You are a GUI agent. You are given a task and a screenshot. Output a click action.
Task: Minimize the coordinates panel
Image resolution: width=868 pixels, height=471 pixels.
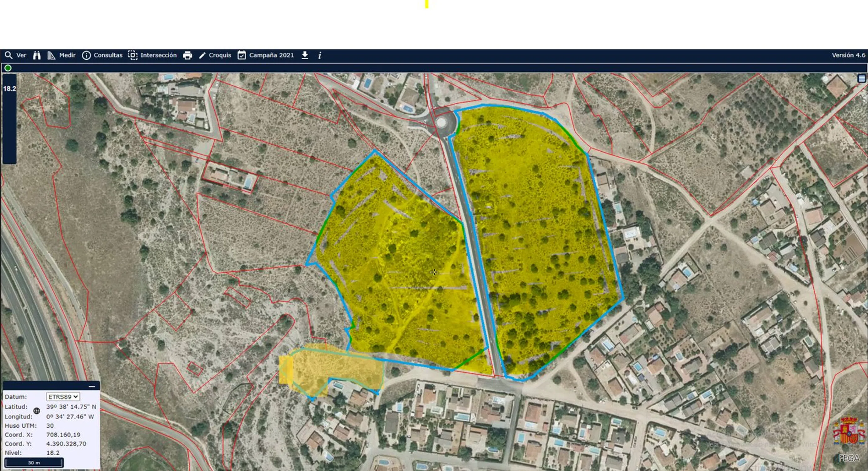92,387
